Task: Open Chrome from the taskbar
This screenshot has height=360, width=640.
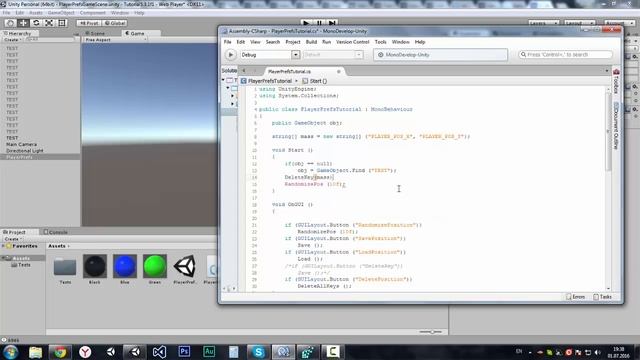Action: [x=60, y=352]
